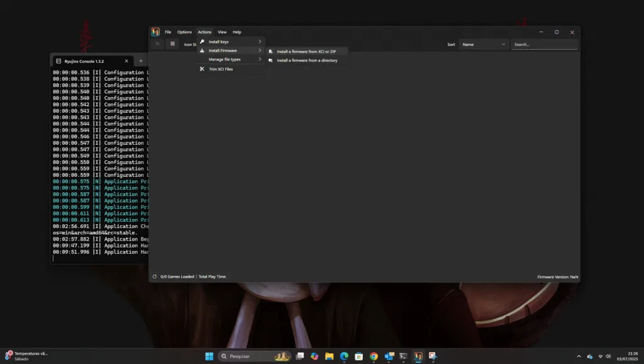Viewport: 644px width, 364px height.
Task: Open the network Wi-Fi tray icon
Action: (x=601, y=356)
